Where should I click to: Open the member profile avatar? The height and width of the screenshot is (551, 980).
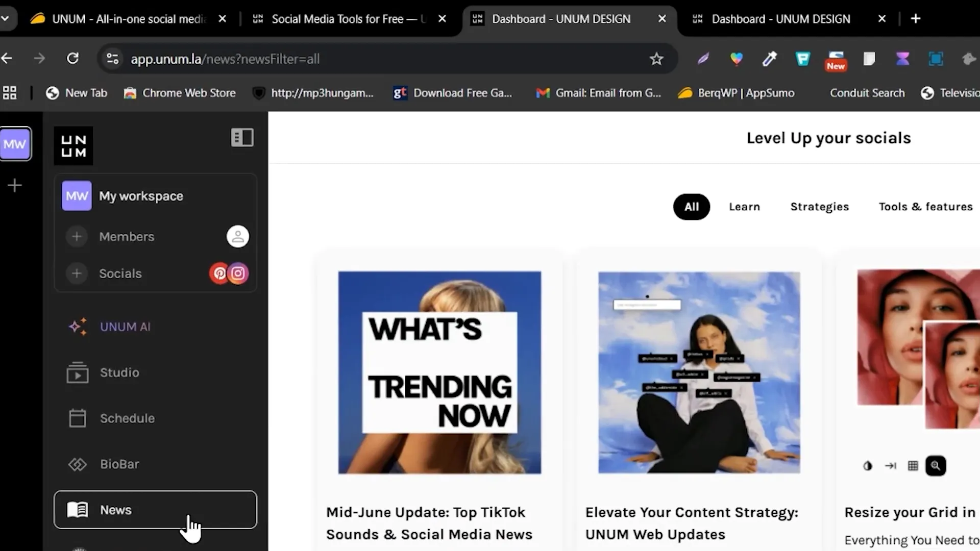238,236
